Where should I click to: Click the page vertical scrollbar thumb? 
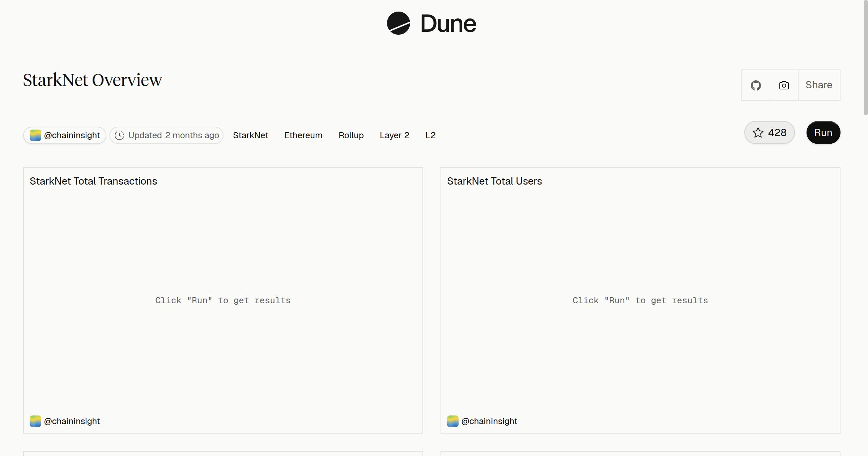click(x=865, y=58)
